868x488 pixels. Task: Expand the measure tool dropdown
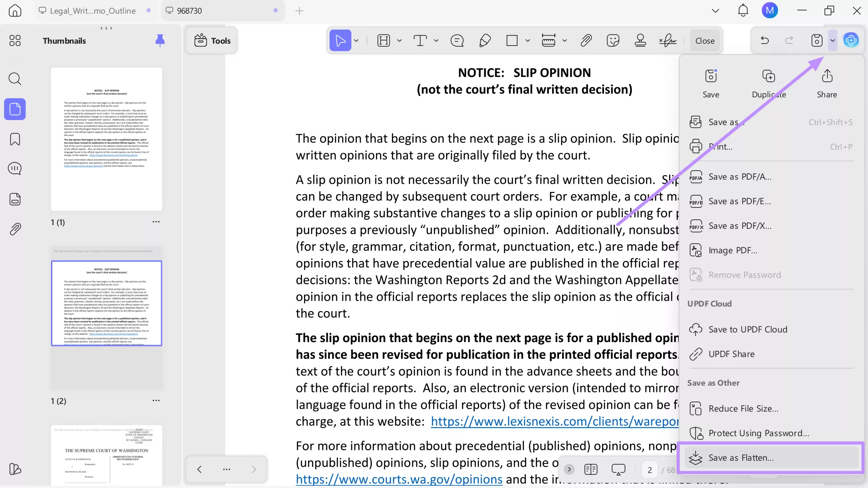pos(564,40)
